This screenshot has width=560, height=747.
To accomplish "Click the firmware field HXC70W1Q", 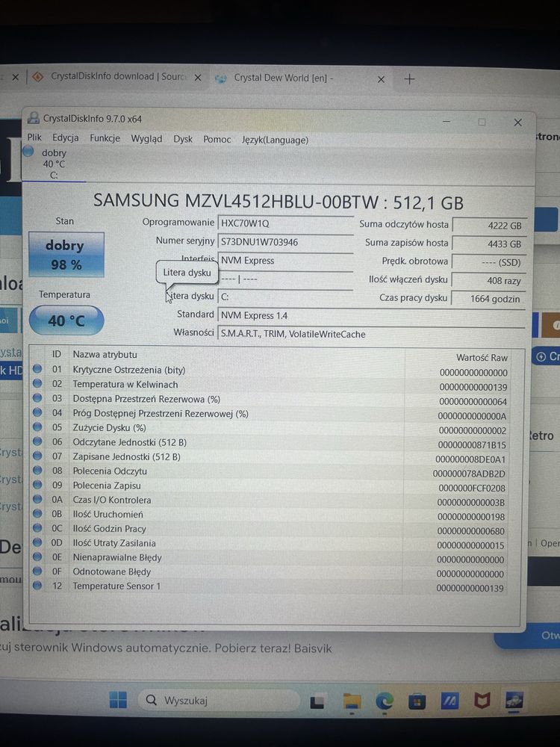I will [284, 223].
